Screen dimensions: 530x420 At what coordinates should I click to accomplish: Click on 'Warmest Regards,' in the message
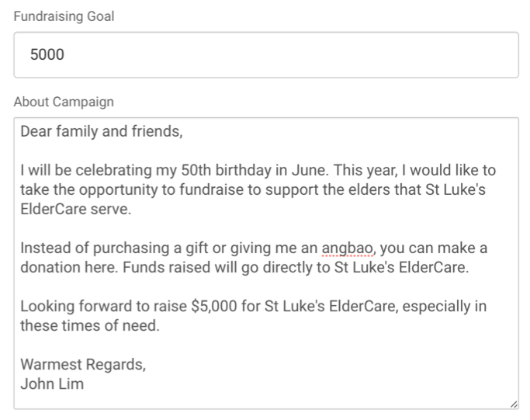click(83, 365)
